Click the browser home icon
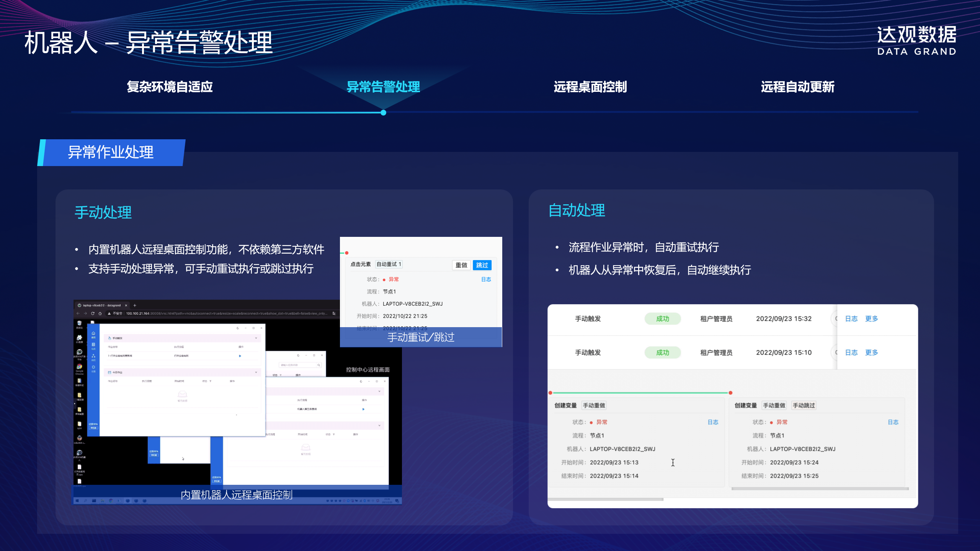 point(100,313)
